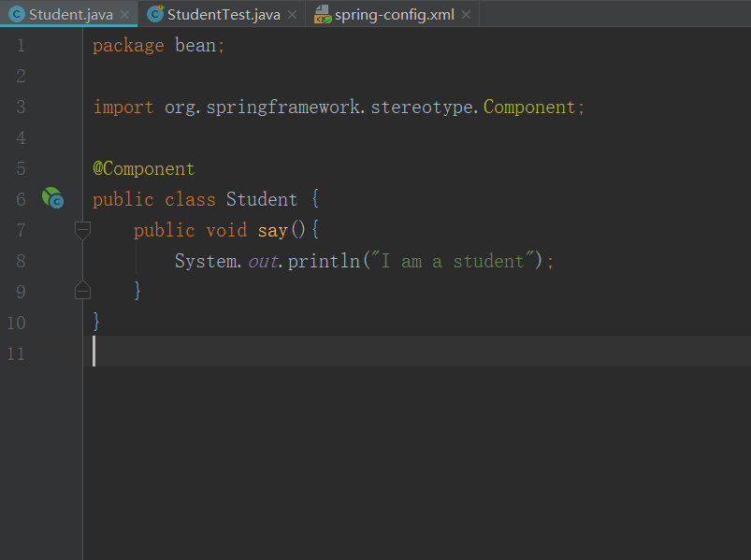Click the Component import name on line 3
The width and height of the screenshot is (751, 560).
(529, 107)
